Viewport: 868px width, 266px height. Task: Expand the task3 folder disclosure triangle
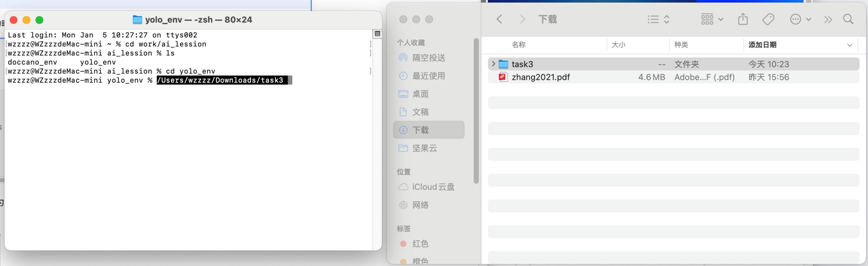(x=493, y=64)
